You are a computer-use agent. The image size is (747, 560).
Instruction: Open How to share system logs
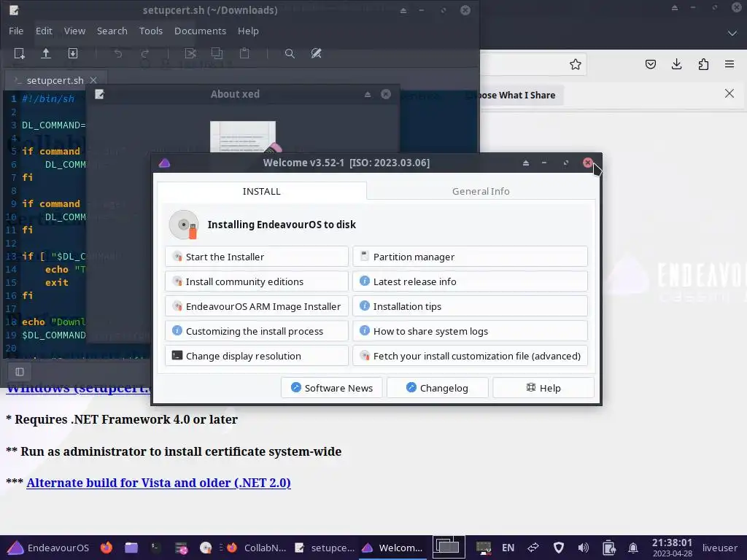(x=470, y=331)
